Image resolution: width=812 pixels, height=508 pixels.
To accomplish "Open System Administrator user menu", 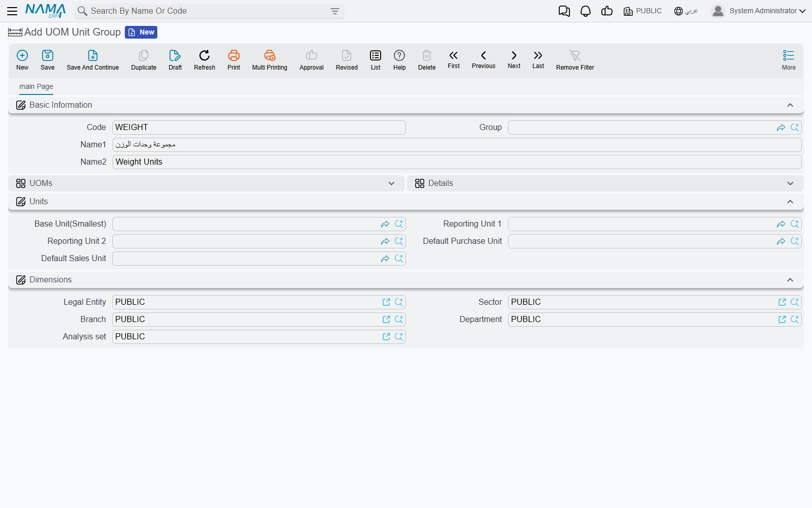I will point(759,11).
